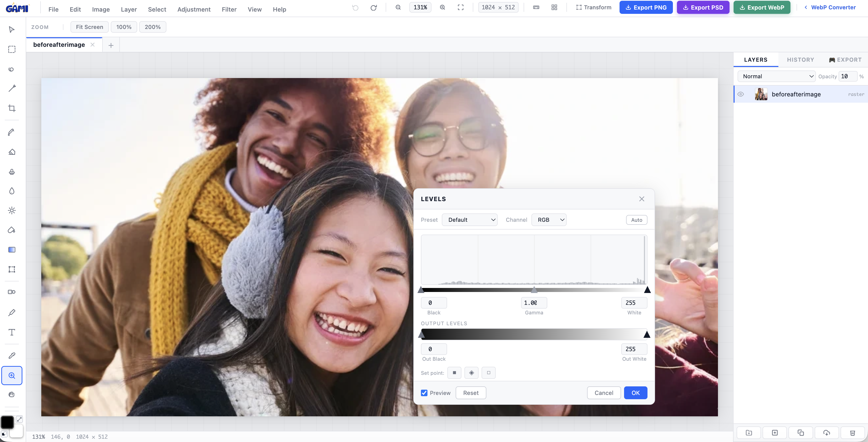This screenshot has height=442, width=868.
Task: Select the Gradient tool
Action: pyautogui.click(x=12, y=250)
